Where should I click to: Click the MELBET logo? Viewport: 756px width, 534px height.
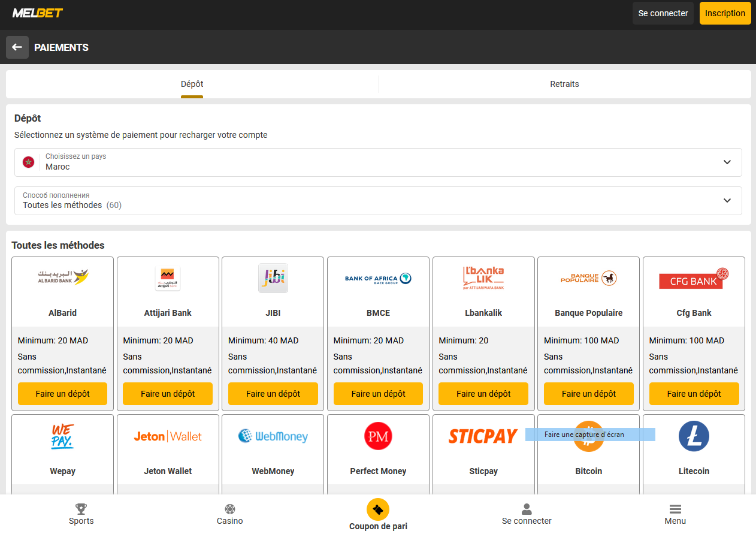point(37,13)
